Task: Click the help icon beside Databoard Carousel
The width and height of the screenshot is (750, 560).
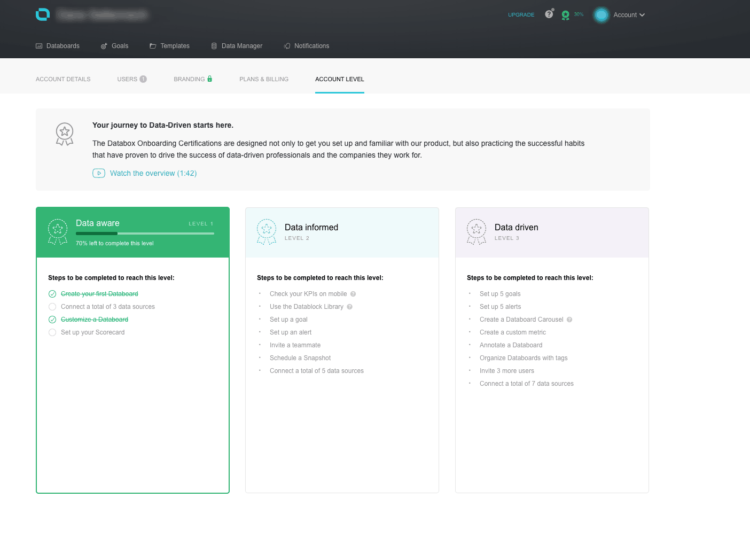Action: [x=569, y=320]
